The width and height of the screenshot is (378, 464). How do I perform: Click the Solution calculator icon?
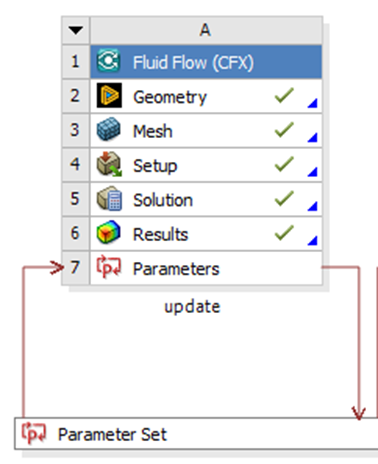point(109,199)
